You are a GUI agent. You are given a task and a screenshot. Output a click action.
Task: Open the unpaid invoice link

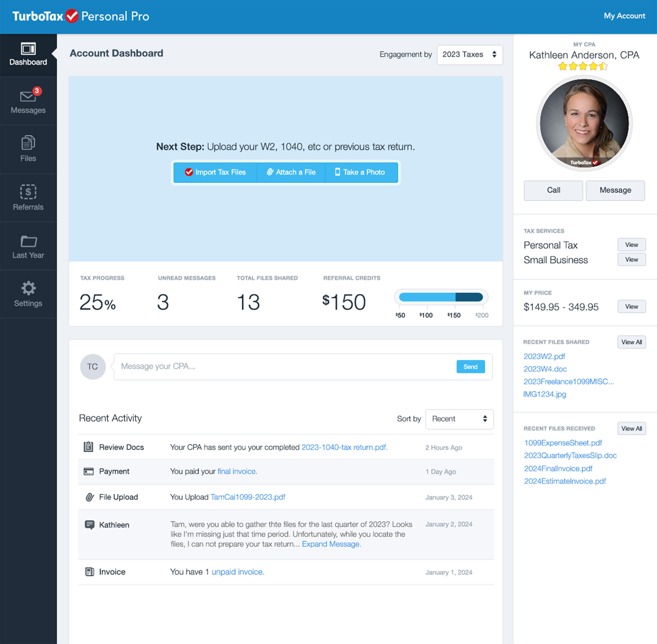(238, 572)
